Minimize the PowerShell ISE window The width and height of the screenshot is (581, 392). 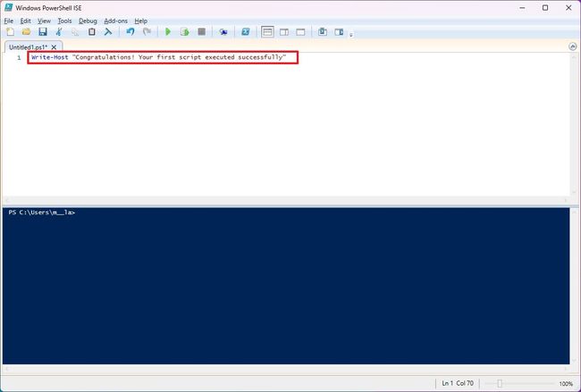(x=523, y=8)
